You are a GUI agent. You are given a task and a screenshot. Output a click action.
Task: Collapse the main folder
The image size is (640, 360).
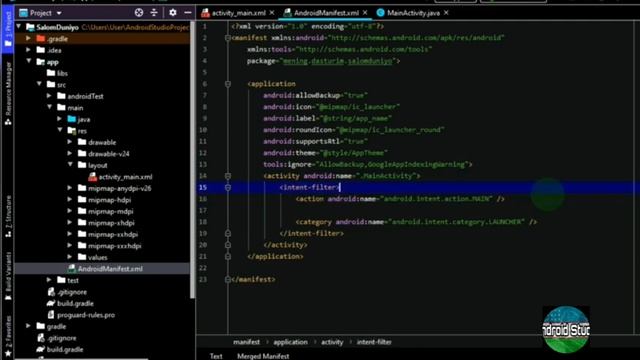(x=49, y=107)
